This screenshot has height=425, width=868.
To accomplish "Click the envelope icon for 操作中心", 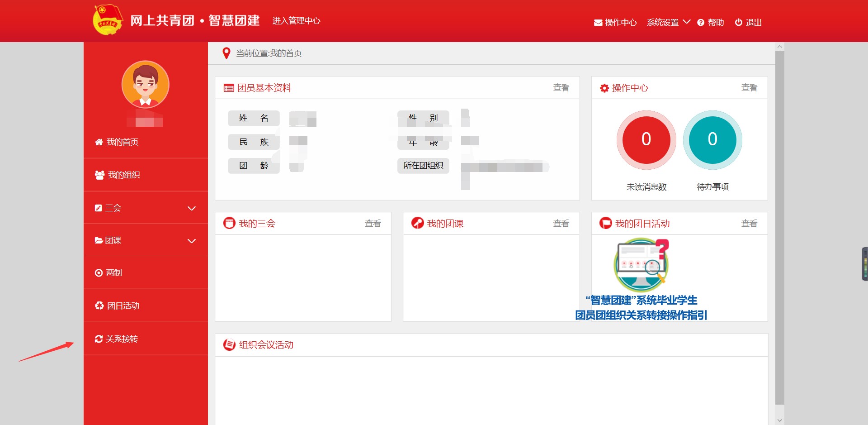I will 598,23.
